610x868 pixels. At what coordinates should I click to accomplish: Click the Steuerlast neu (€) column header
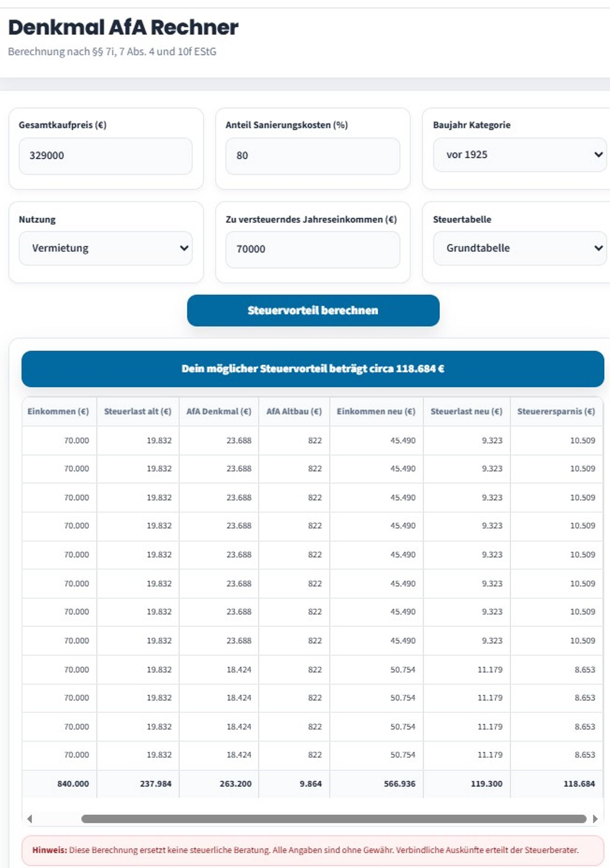[467, 412]
